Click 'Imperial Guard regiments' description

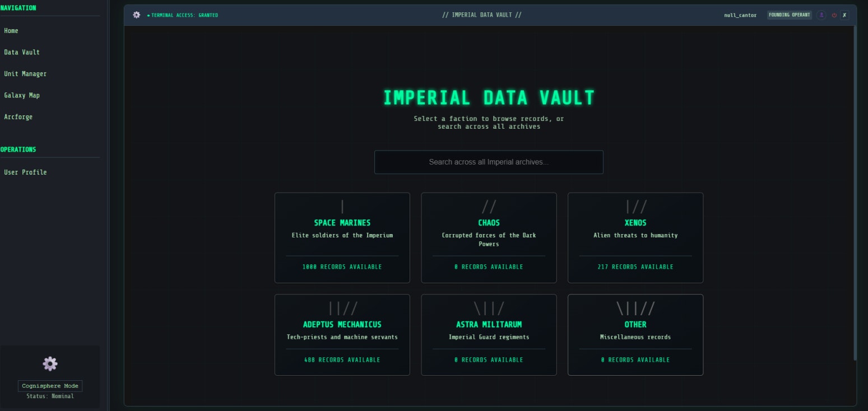(x=489, y=337)
